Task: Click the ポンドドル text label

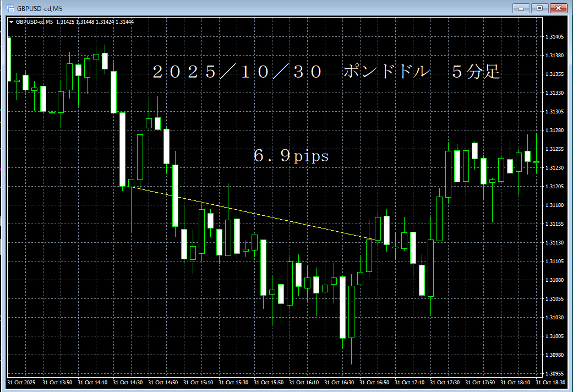Action: (387, 72)
